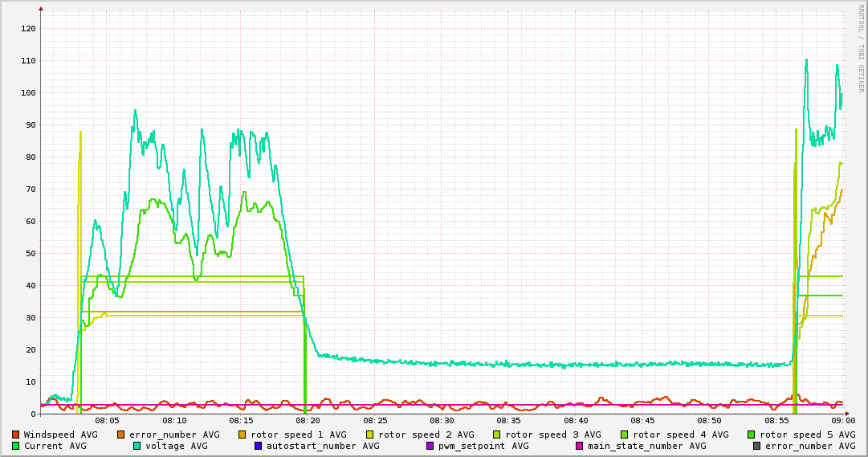The width and height of the screenshot is (868, 457).
Task: Click the main_state_number AVG legend text
Action: [x=646, y=446]
